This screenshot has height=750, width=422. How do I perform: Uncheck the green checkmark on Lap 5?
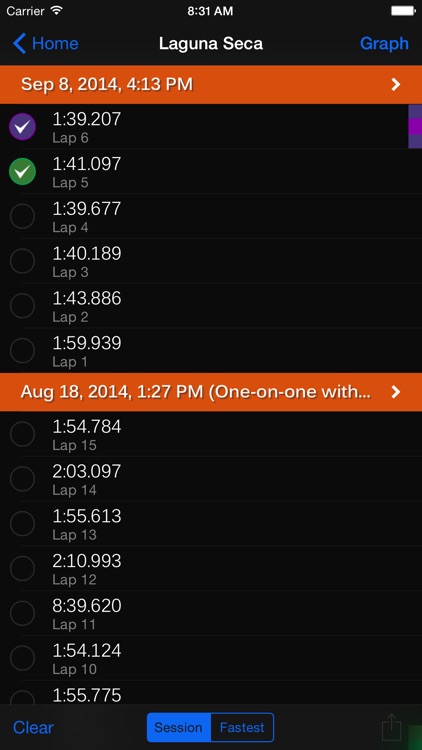tap(22, 171)
